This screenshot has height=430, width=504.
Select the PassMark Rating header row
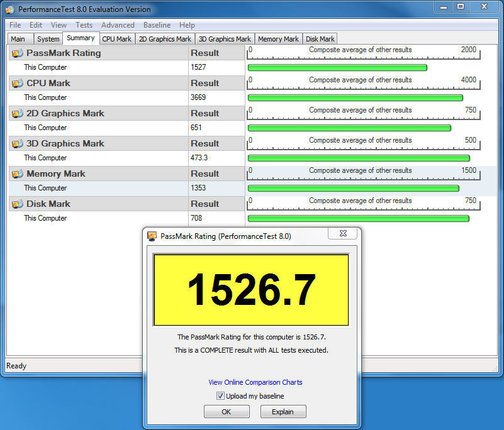coord(126,53)
